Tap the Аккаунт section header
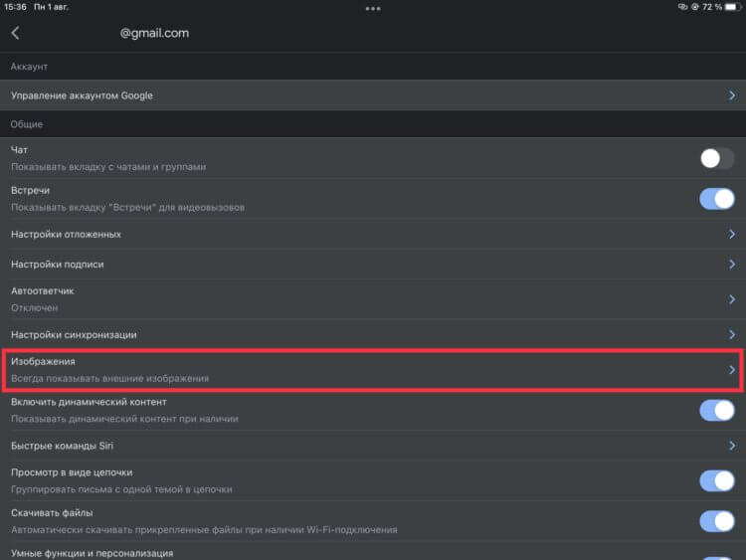 click(x=29, y=67)
